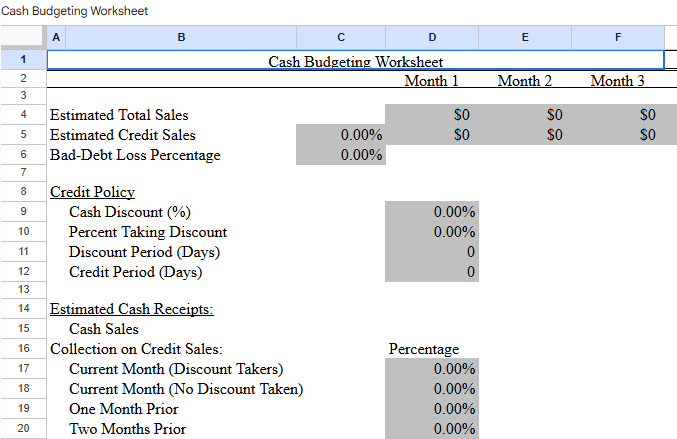Image resolution: width=677 pixels, height=439 pixels.
Task: Select Estimated Credit Sales percentage cell in column C
Action: tap(341, 135)
